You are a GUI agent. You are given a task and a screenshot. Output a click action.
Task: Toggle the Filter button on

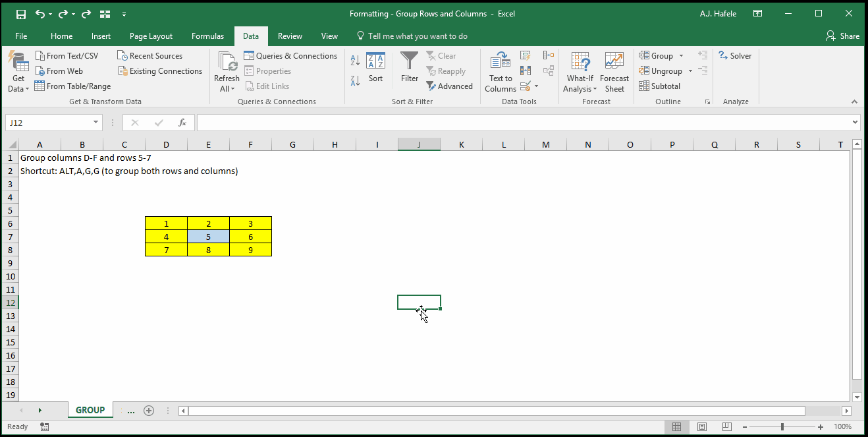(x=410, y=67)
